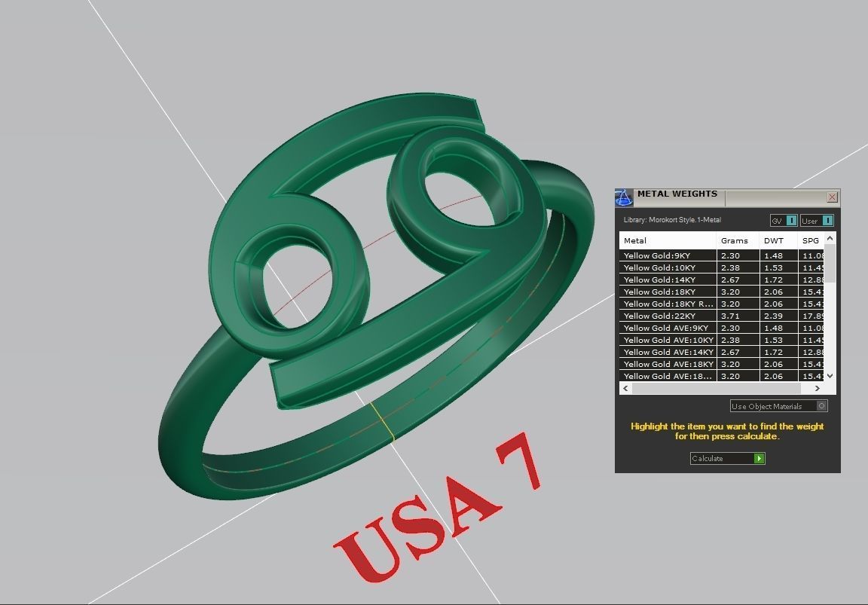Click the Metal Weights scale icon
The width and height of the screenshot is (868, 605).
tap(623, 197)
